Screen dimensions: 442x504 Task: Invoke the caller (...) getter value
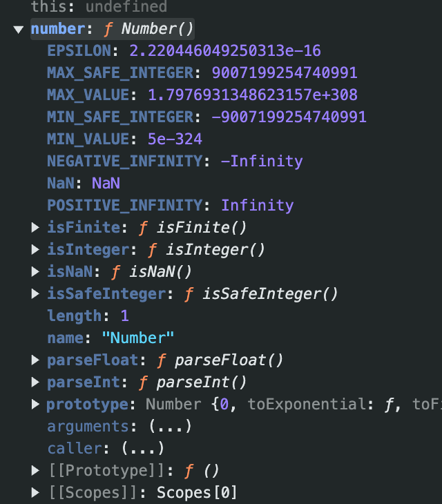pos(143,448)
